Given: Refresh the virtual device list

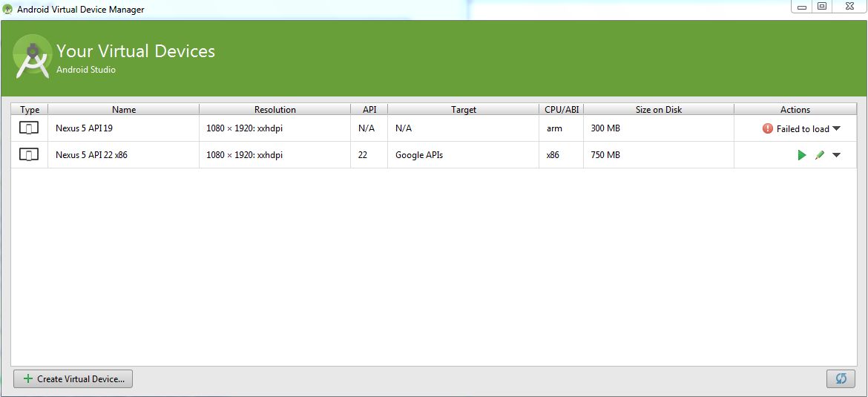Looking at the screenshot, I should pos(841,378).
